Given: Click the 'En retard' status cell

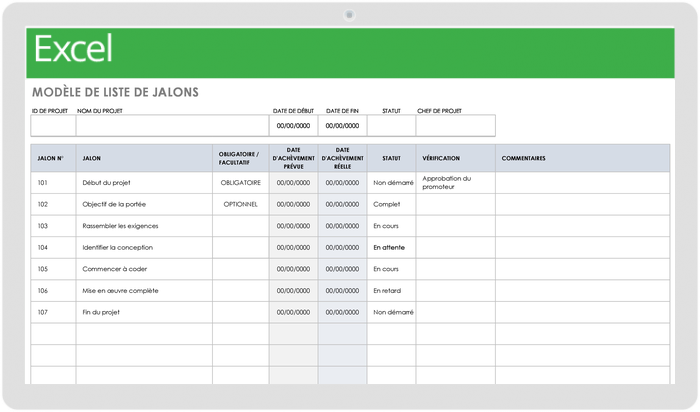Looking at the screenshot, I should (x=391, y=291).
